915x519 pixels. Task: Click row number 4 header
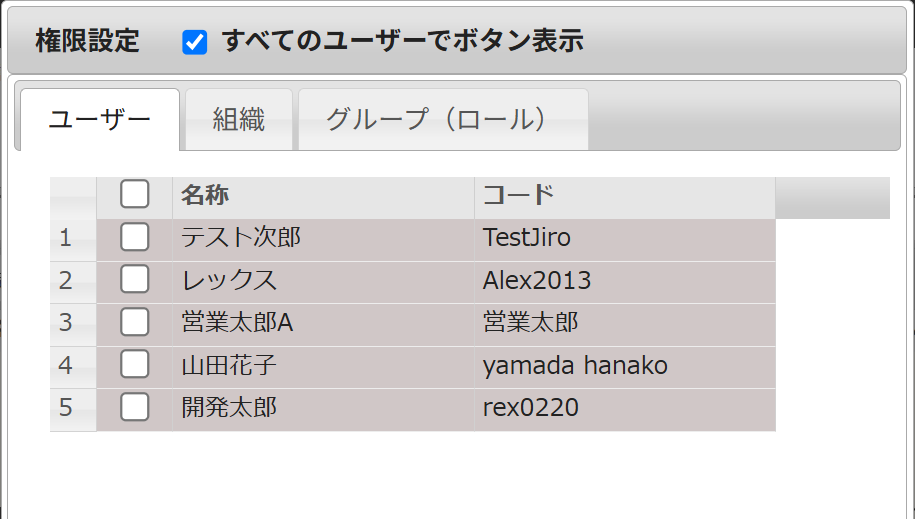click(73, 368)
